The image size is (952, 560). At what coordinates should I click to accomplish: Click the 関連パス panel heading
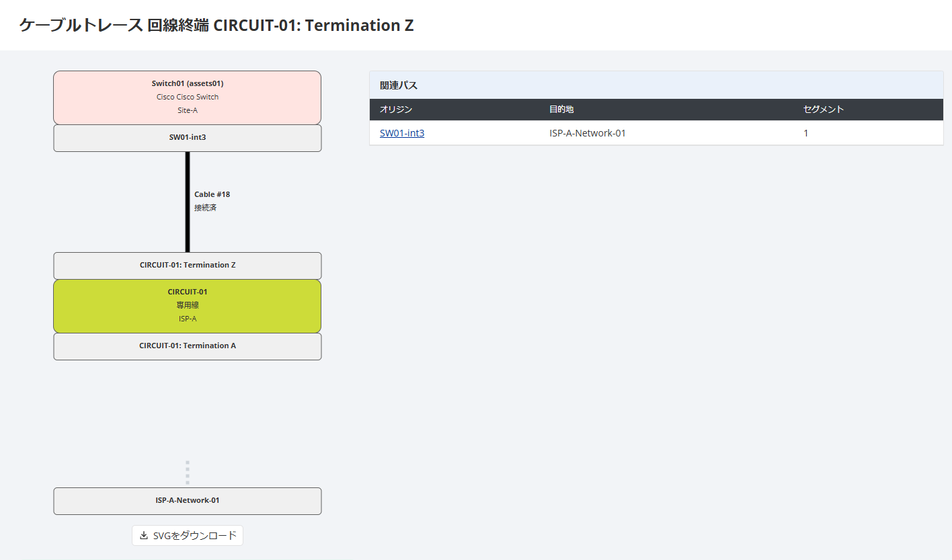[x=399, y=85]
